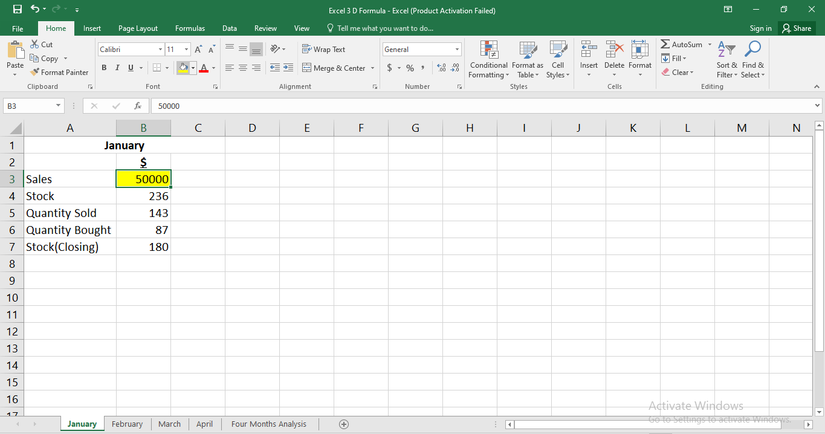
Task: Click the Sign in link
Action: click(760, 29)
